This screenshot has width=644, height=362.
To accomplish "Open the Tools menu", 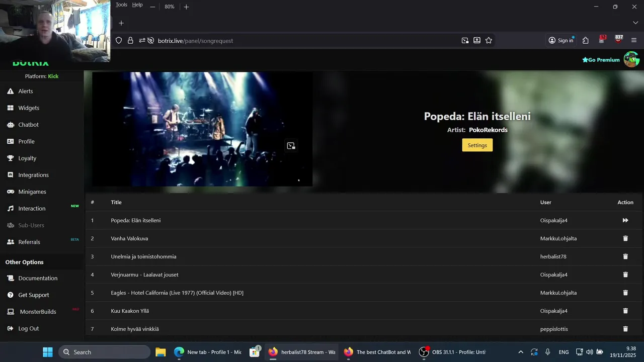I will click(x=121, y=5).
